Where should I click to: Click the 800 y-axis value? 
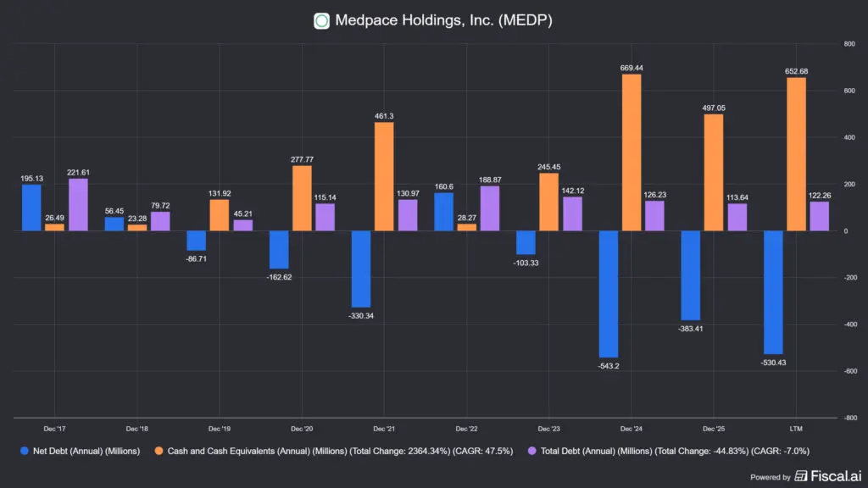click(x=849, y=44)
